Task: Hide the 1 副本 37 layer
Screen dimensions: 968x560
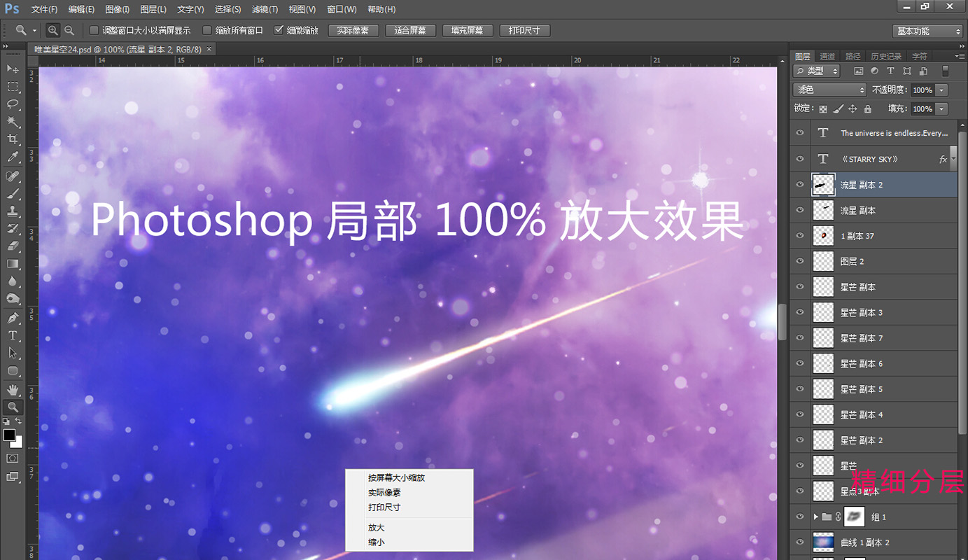Action: 800,236
